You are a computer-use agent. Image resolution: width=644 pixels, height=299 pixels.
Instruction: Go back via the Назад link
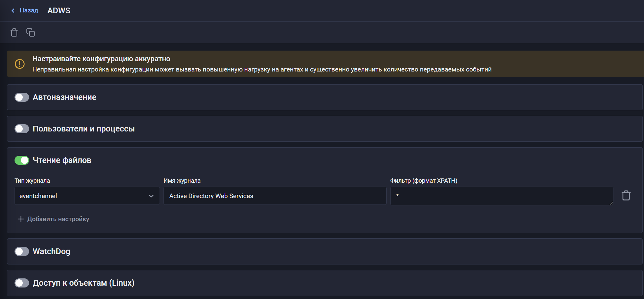[x=29, y=10]
